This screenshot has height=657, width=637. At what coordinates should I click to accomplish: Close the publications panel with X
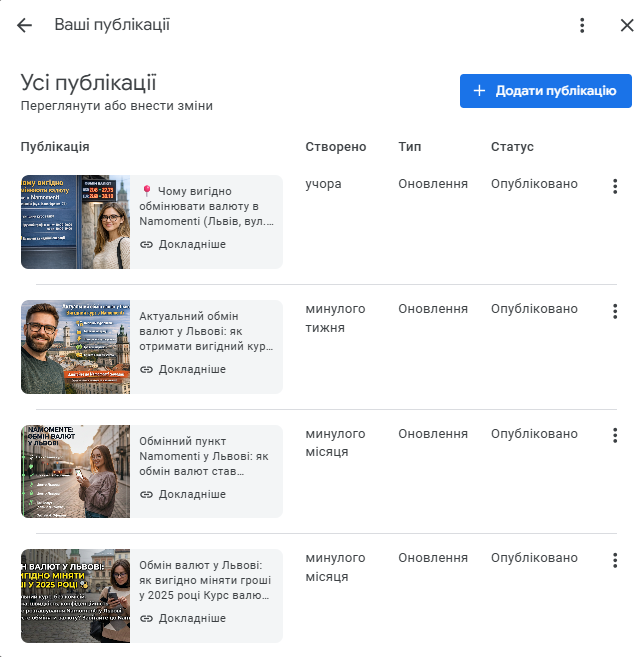coord(626,25)
